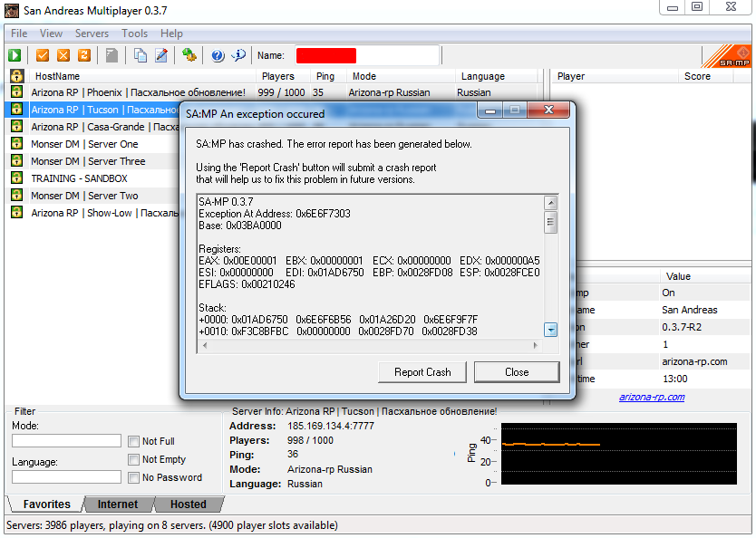The height and width of the screenshot is (538, 756).
Task: Open the File menu
Action: [19, 34]
